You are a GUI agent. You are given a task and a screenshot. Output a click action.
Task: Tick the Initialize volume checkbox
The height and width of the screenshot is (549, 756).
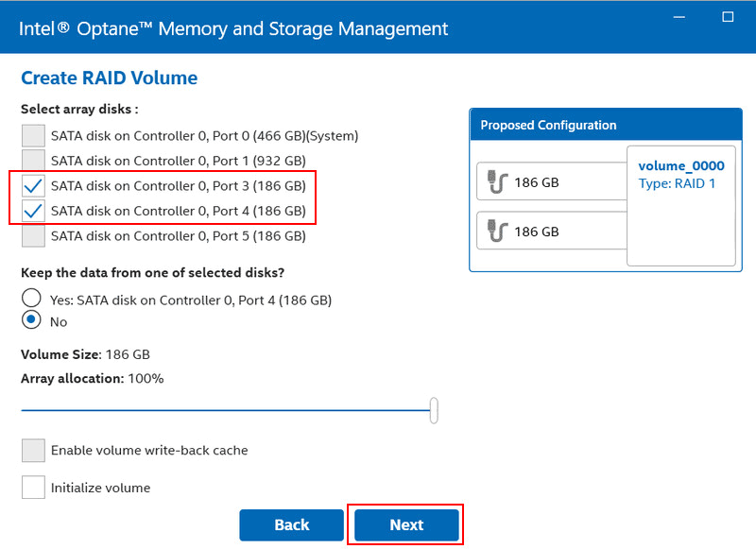[33, 488]
